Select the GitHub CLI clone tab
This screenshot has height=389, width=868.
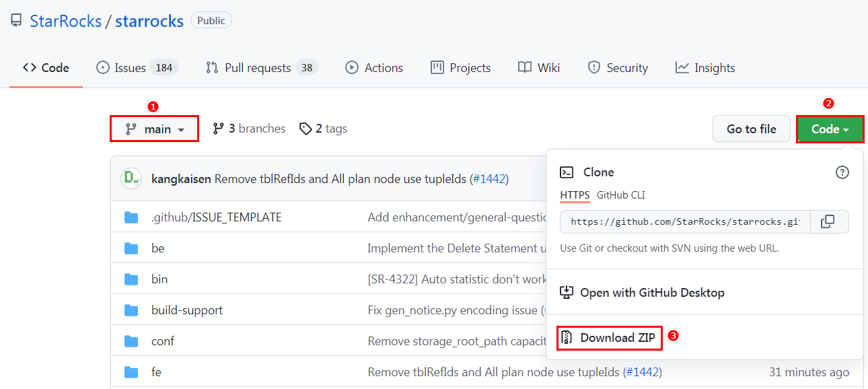621,195
